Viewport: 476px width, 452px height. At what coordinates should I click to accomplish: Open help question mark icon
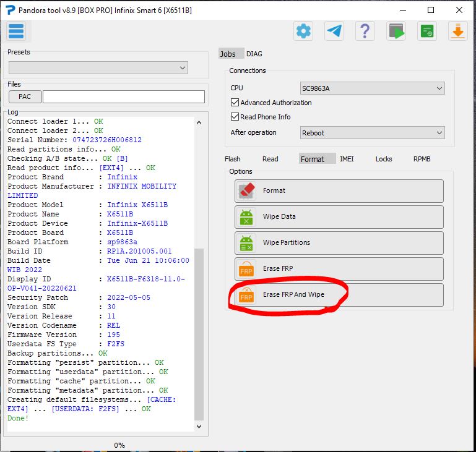click(x=365, y=31)
